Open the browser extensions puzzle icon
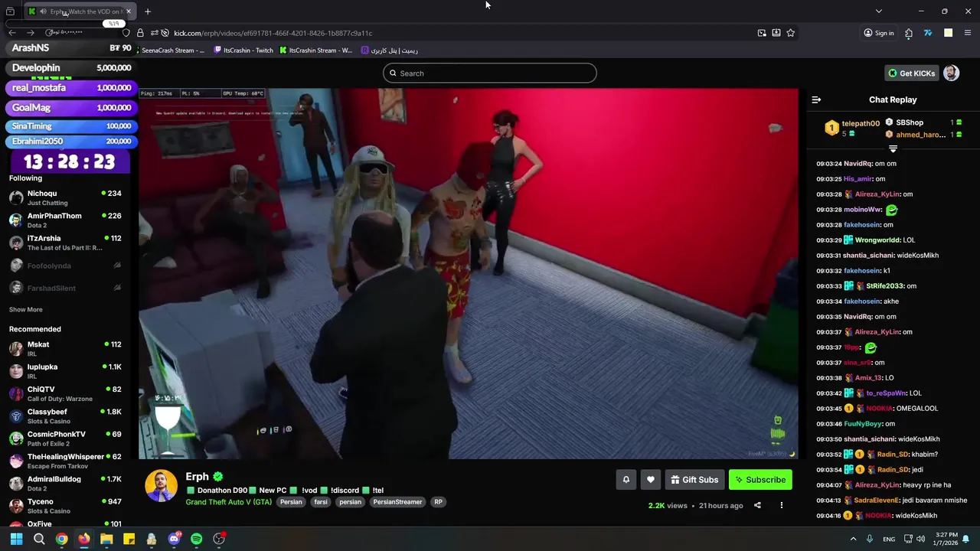The width and height of the screenshot is (980, 551). [x=909, y=33]
